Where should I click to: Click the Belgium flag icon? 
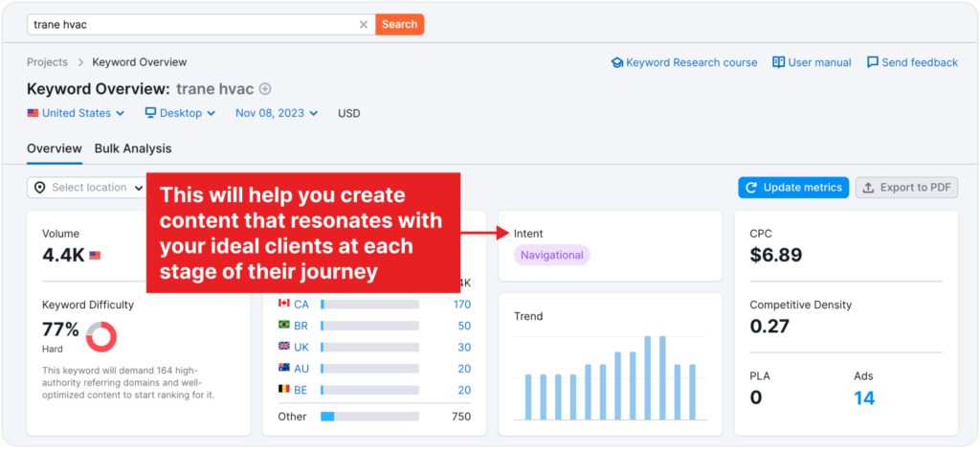[x=283, y=390]
